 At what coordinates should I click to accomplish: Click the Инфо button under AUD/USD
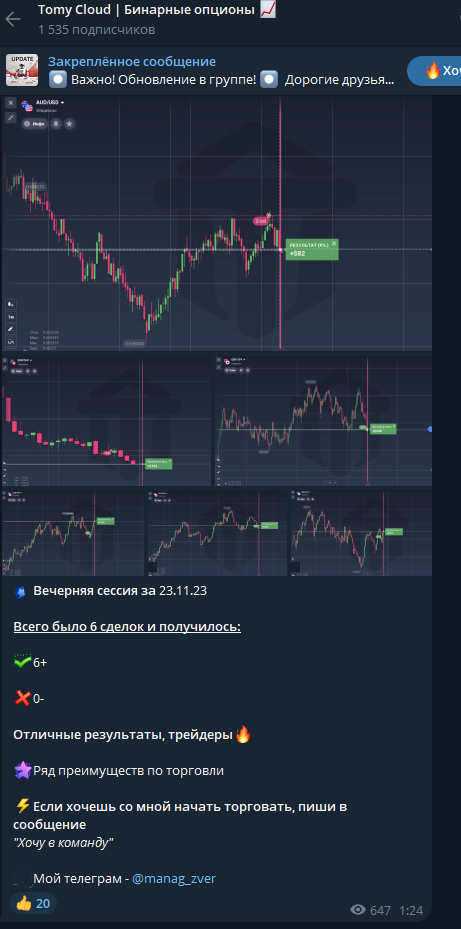click(34, 123)
